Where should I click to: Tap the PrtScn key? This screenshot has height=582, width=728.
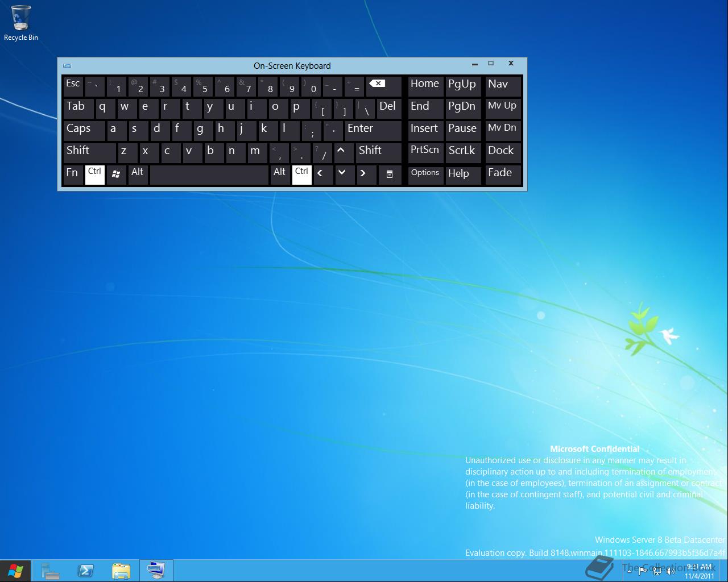coord(425,152)
